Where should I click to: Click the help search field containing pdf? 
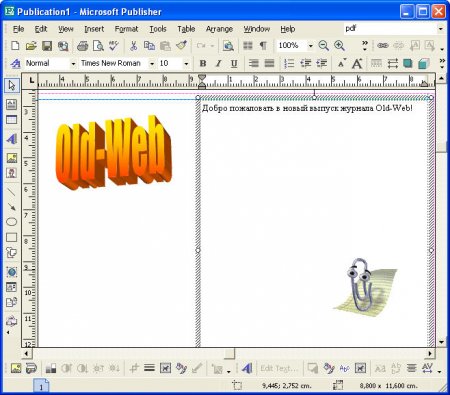(x=390, y=29)
